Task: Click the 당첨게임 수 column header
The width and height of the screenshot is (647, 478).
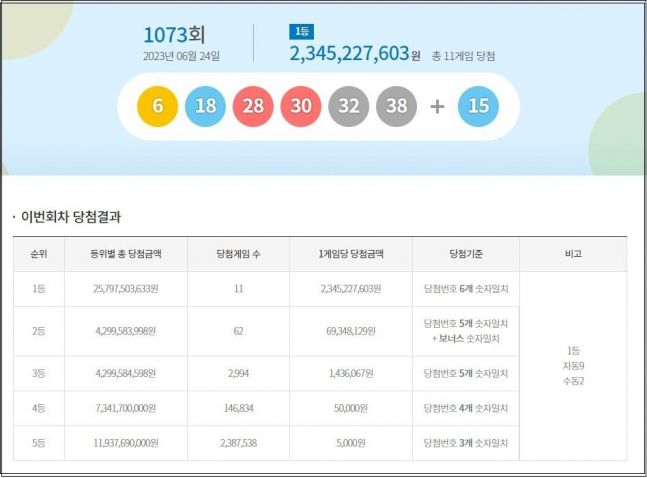Action: (x=238, y=254)
